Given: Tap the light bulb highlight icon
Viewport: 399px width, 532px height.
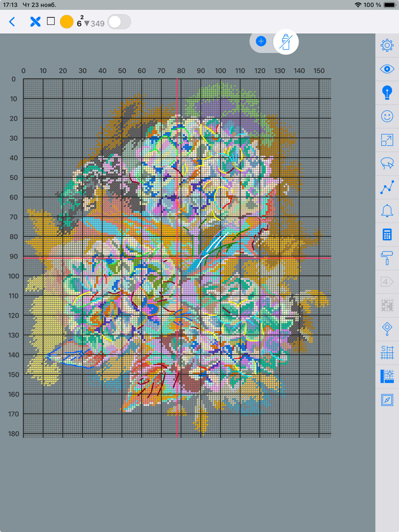Looking at the screenshot, I should pyautogui.click(x=387, y=93).
